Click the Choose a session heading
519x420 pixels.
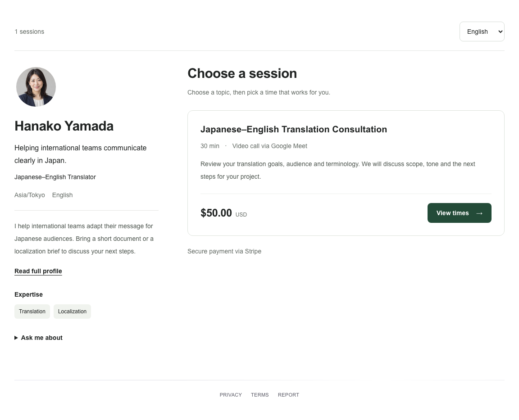click(242, 73)
